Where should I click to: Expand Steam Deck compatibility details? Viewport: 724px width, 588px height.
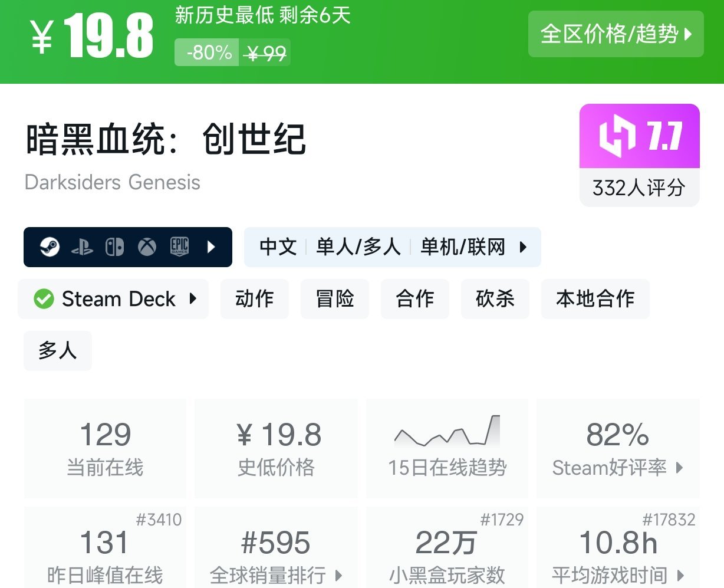pyautogui.click(x=193, y=299)
